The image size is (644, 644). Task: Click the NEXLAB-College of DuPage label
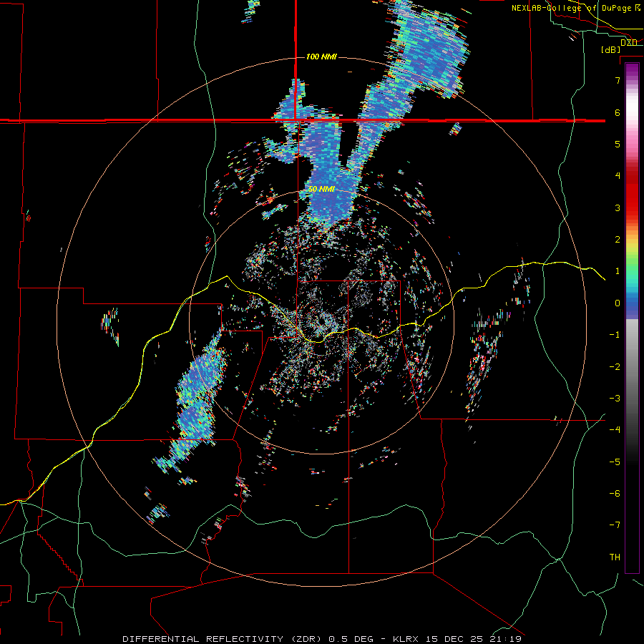tap(572, 8)
